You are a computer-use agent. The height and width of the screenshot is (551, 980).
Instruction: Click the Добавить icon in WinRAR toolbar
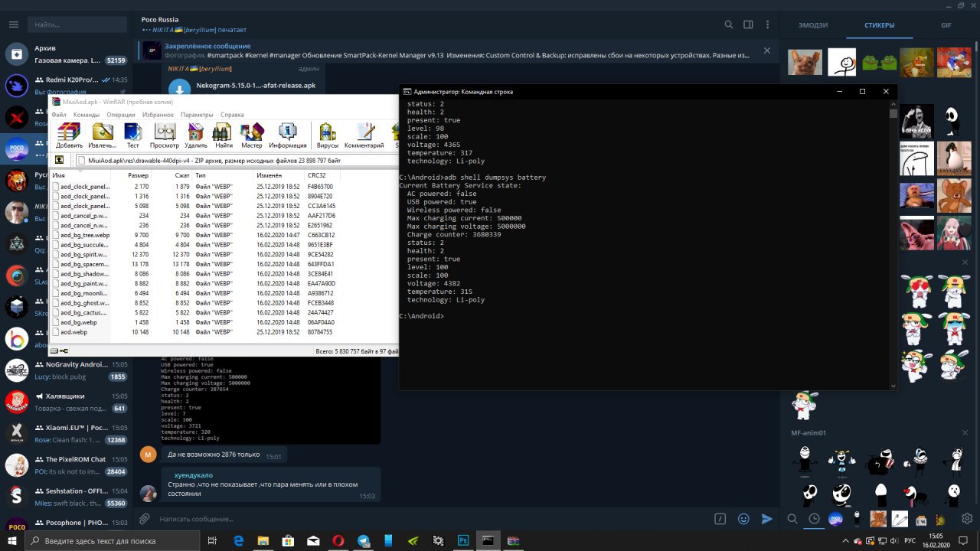click(x=69, y=135)
